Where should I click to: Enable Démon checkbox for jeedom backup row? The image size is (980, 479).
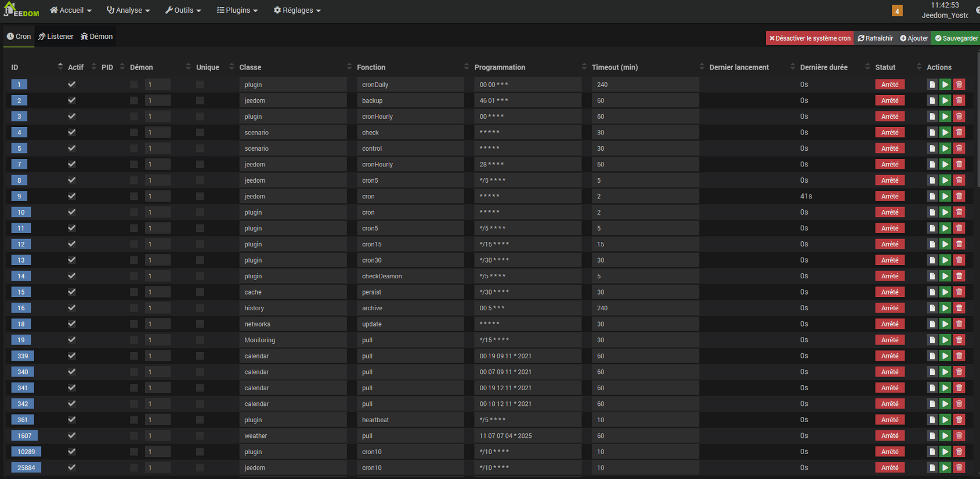(x=134, y=101)
